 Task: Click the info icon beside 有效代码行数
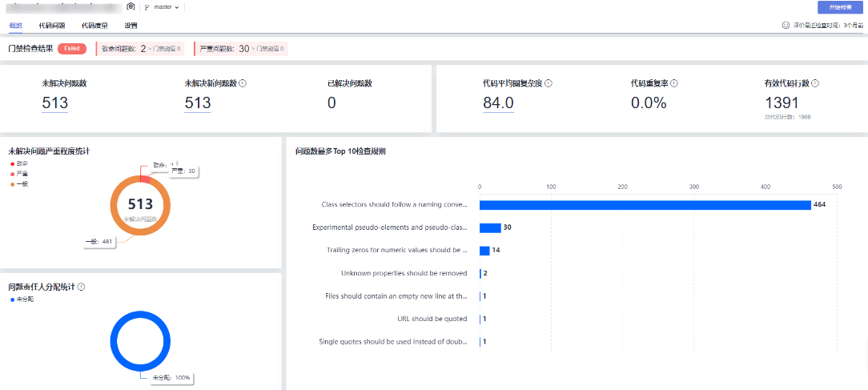click(x=815, y=83)
